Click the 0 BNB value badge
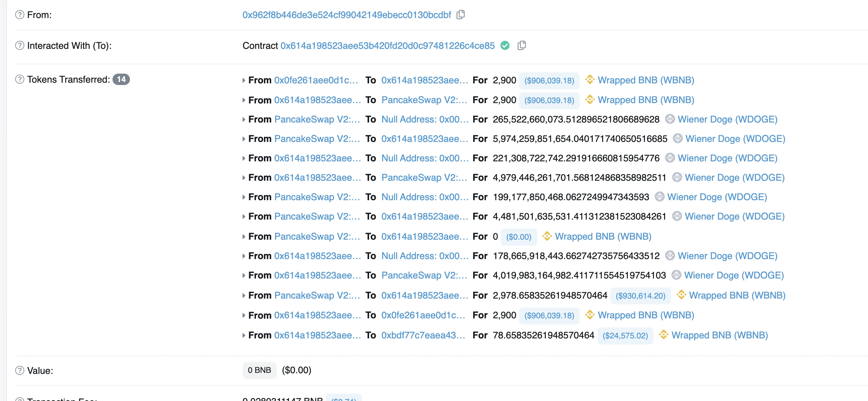This screenshot has width=868, height=401. [259, 370]
